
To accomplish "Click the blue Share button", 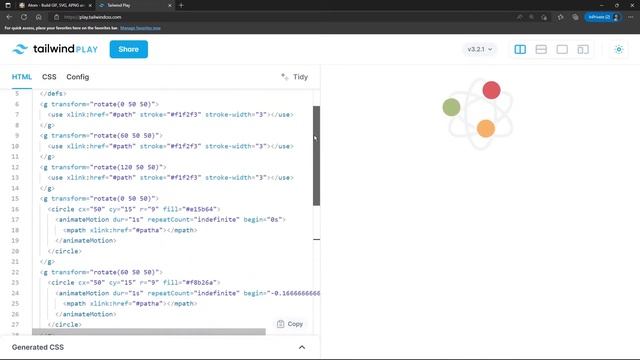I will click(x=129, y=49).
